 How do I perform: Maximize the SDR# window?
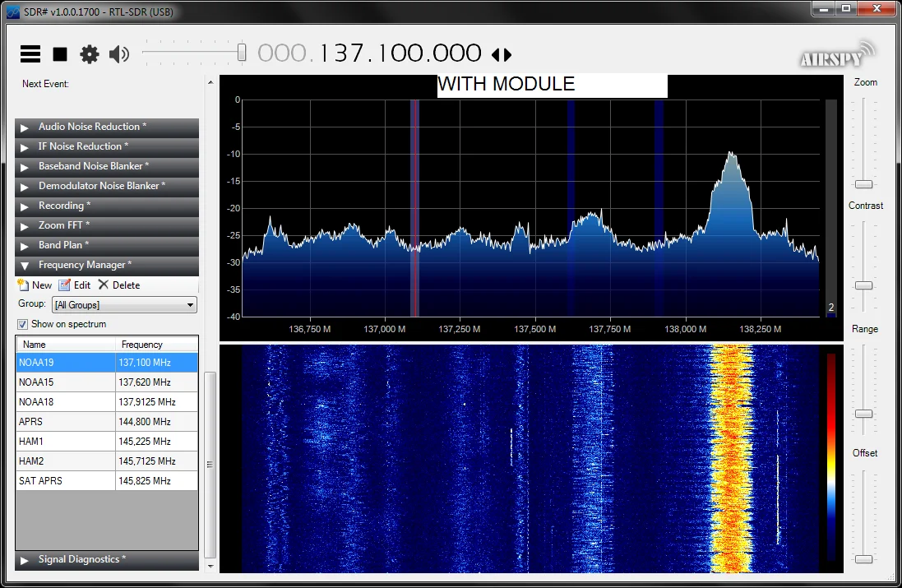click(846, 8)
